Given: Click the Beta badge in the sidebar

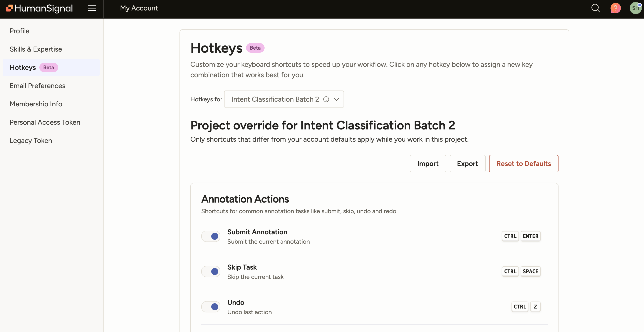Looking at the screenshot, I should (x=49, y=67).
